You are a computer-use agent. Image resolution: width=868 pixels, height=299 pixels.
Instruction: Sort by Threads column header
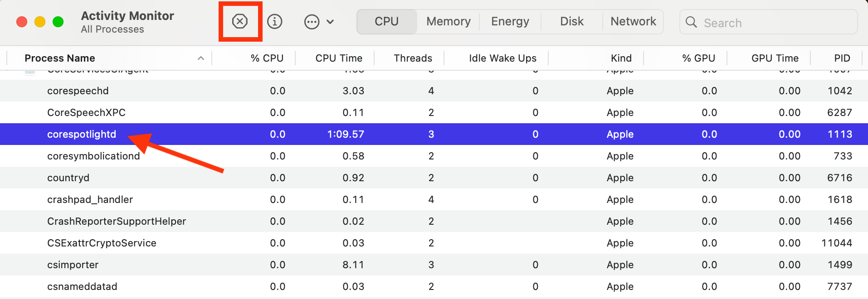click(x=413, y=58)
